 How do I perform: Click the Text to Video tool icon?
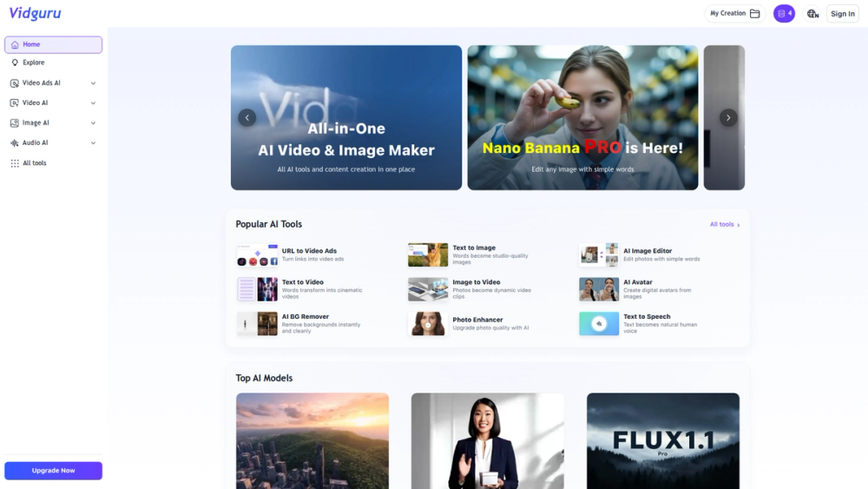click(258, 289)
